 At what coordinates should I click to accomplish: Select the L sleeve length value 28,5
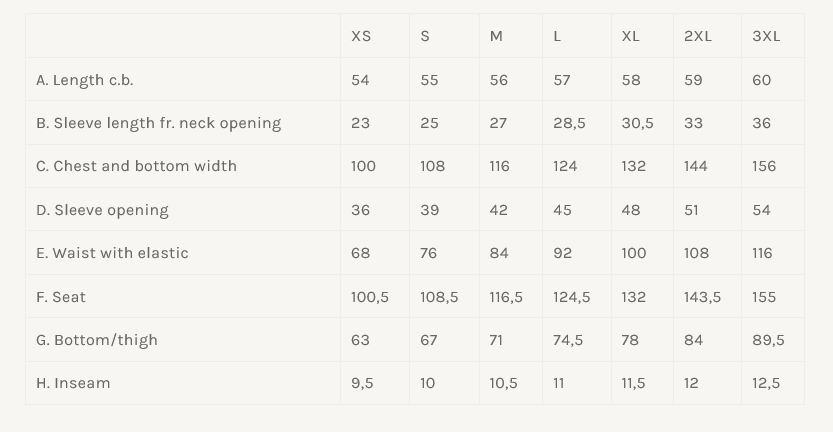click(569, 123)
